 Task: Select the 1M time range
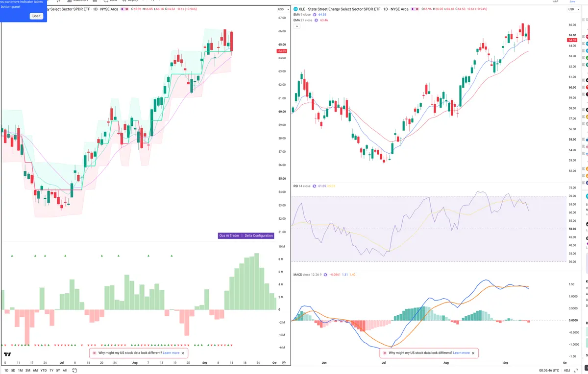tap(20, 371)
